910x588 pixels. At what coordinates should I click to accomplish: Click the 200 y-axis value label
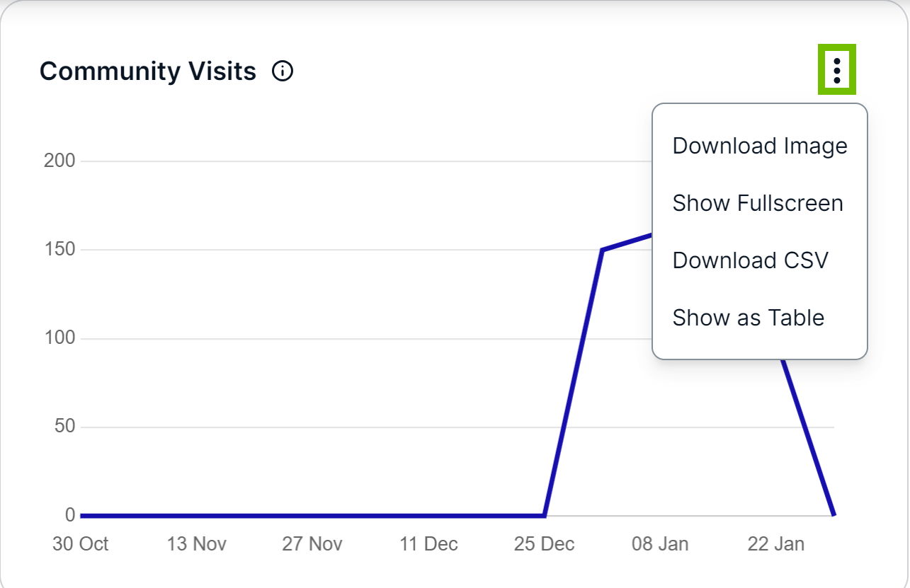(59, 161)
